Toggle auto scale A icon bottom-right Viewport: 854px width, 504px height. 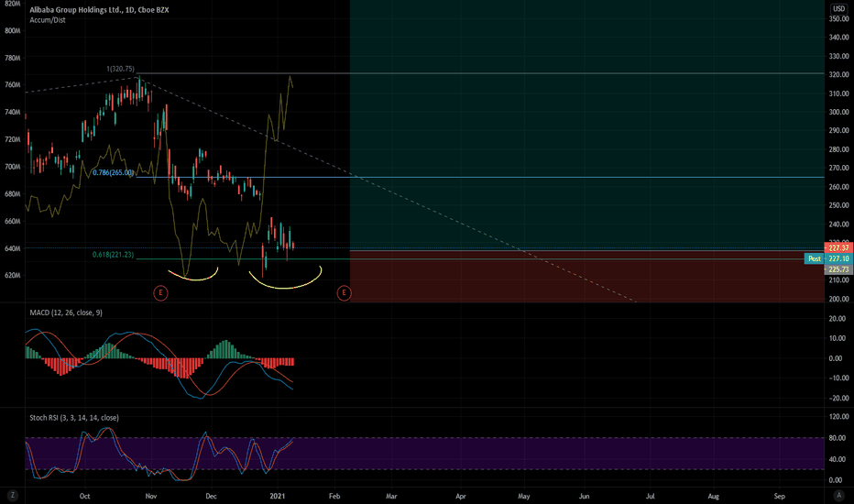(839, 495)
